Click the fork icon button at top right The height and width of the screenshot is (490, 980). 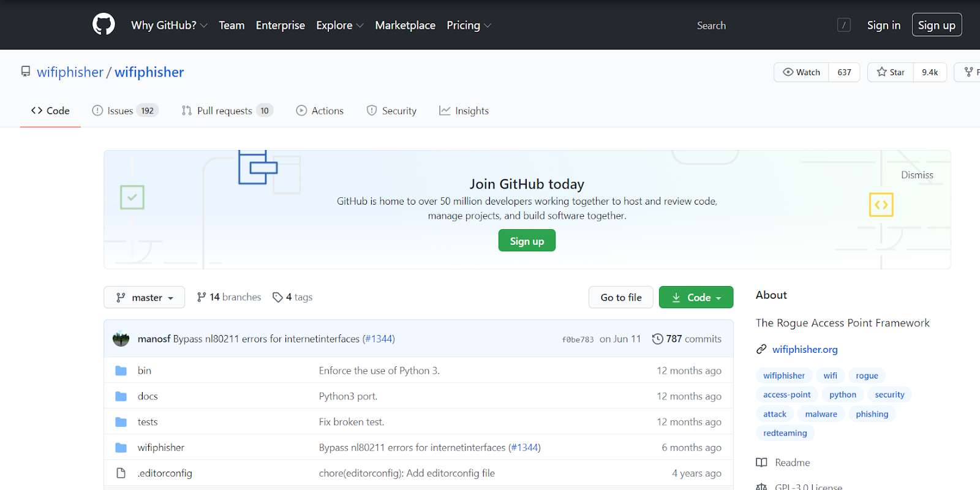point(968,72)
